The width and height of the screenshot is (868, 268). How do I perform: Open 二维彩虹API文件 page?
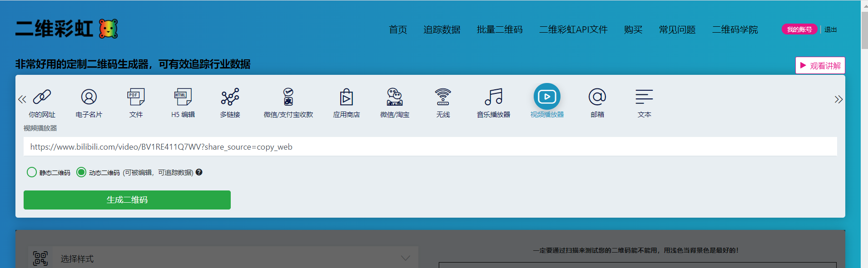(573, 29)
